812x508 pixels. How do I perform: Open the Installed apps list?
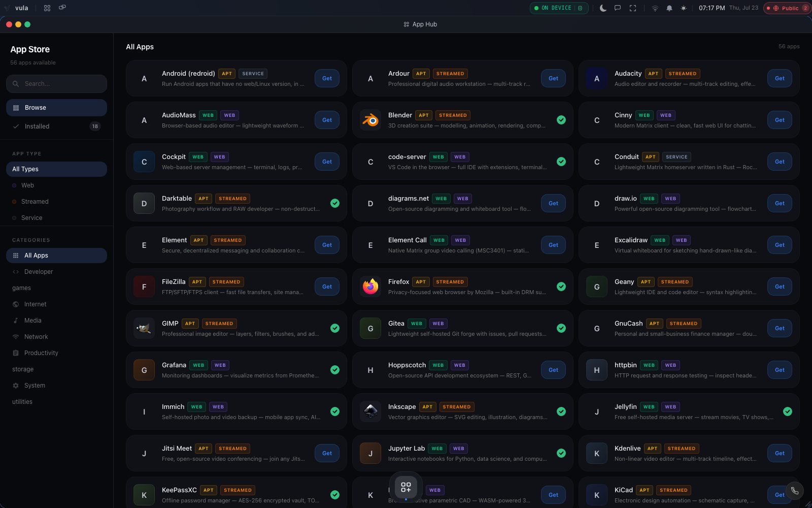tap(56, 126)
